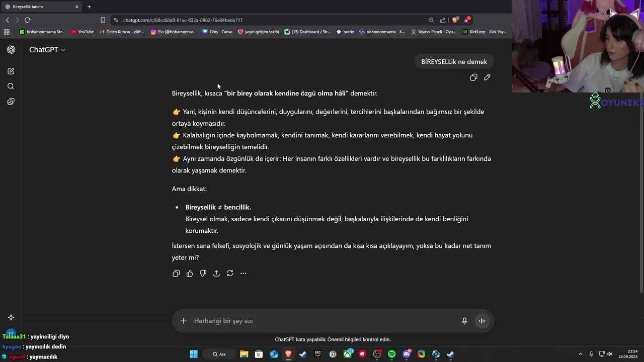The height and width of the screenshot is (362, 644).
Task: Open Spotify from the taskbar
Action: pyautogui.click(x=391, y=354)
